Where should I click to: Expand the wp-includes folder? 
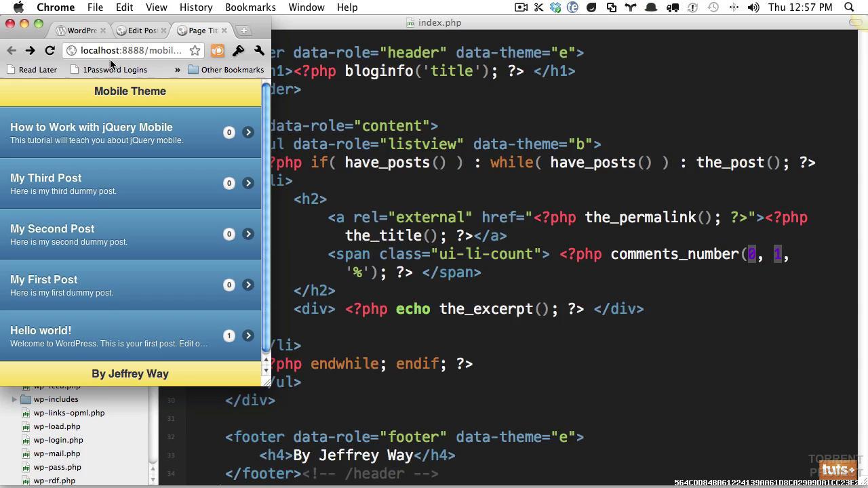14,399
